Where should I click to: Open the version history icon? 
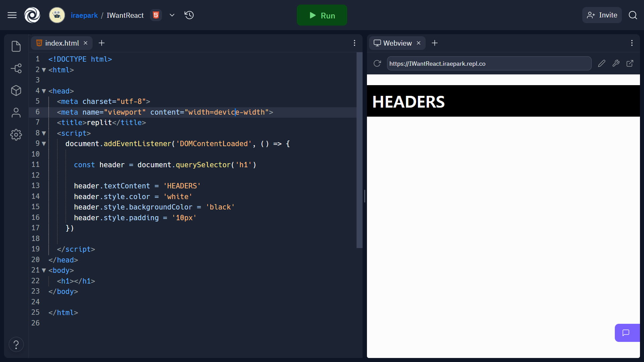tap(189, 15)
